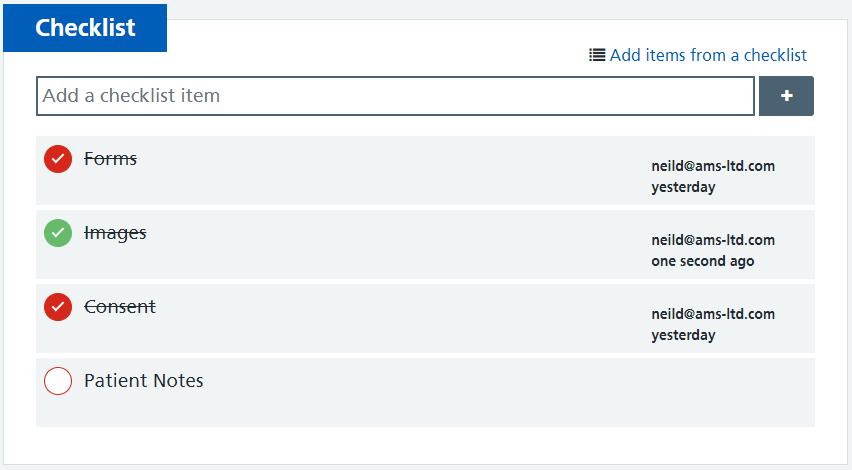Click the struck-through Consent label

120,306
